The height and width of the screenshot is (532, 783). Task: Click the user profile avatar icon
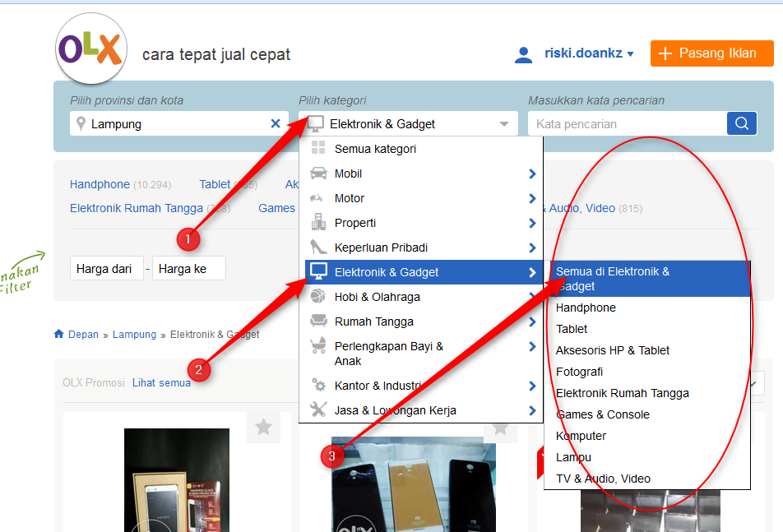(x=523, y=54)
